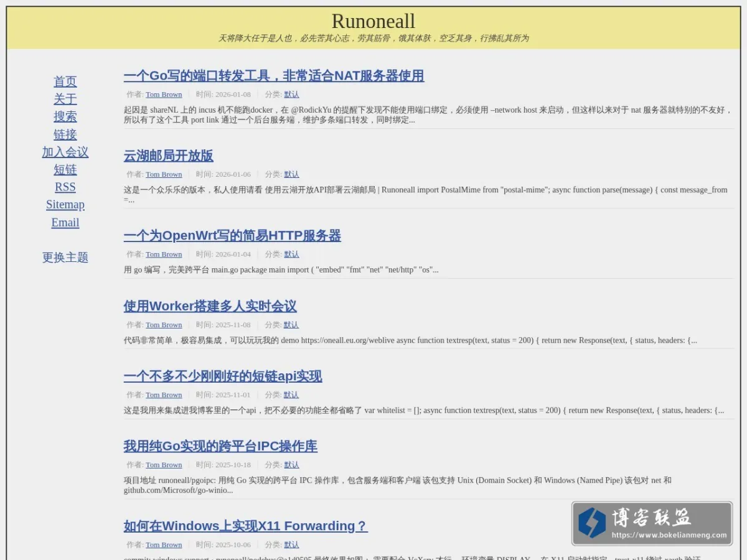Click the date 时间: 2026-01-06
The image size is (747, 560).
pos(223,174)
